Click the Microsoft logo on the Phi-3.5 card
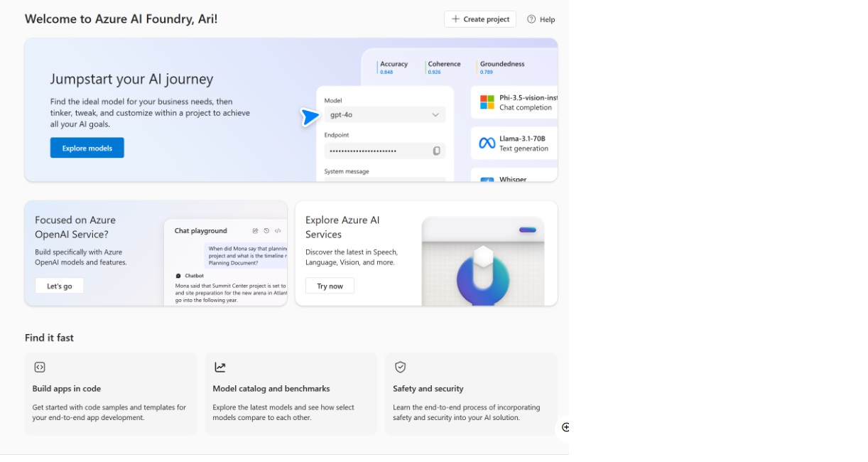868x462 pixels. point(487,102)
